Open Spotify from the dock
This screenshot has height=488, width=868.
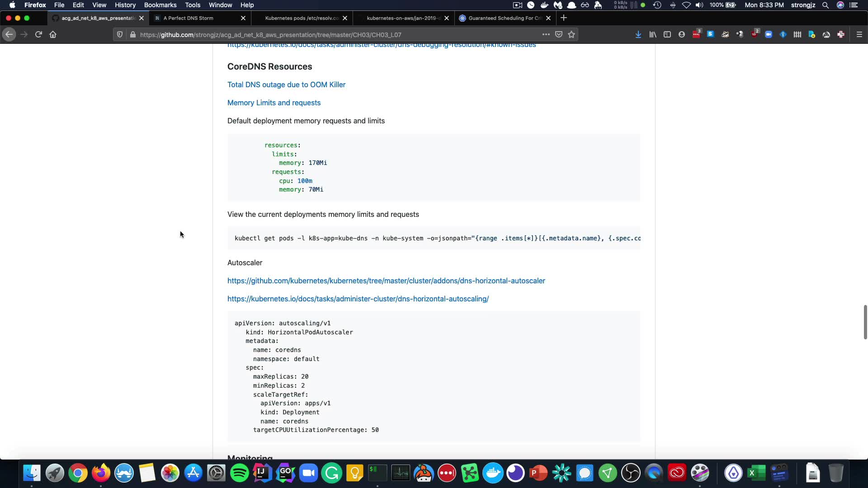pyautogui.click(x=239, y=473)
